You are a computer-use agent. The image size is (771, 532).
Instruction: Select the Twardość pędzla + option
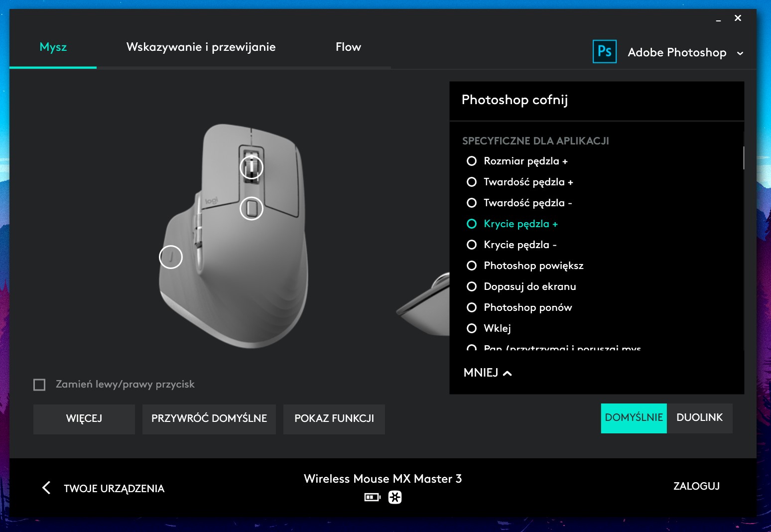tap(520, 182)
